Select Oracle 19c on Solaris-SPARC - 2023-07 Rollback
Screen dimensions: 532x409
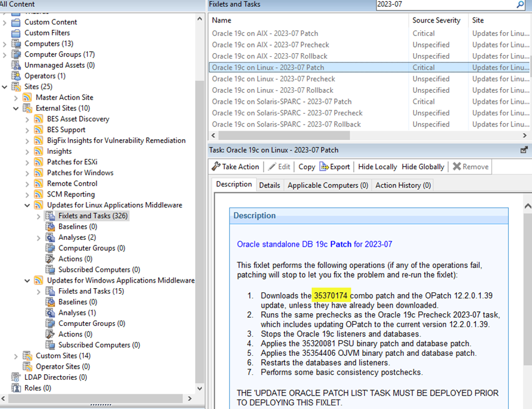point(369,125)
